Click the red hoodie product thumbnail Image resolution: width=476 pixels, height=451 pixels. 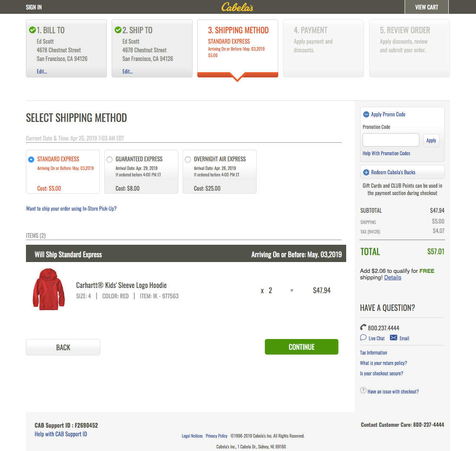[x=48, y=289]
